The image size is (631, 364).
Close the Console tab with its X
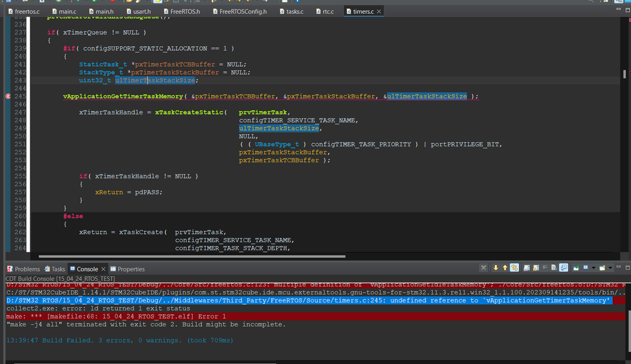pos(104,269)
